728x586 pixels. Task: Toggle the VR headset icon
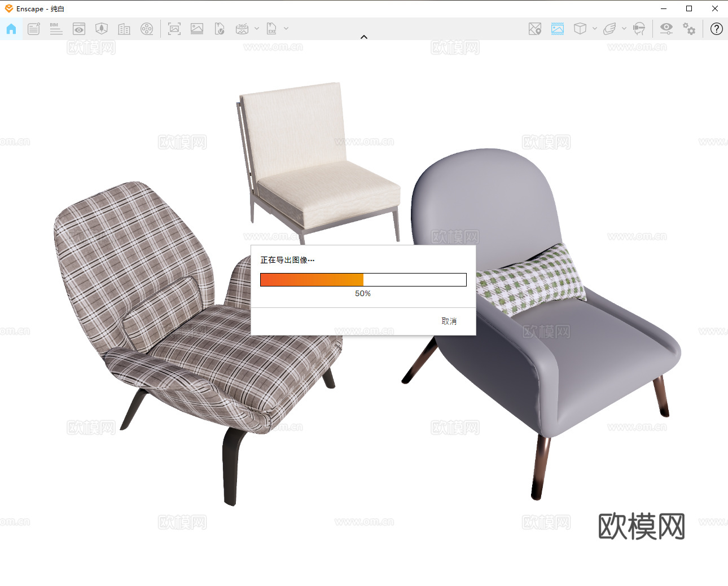coord(639,29)
